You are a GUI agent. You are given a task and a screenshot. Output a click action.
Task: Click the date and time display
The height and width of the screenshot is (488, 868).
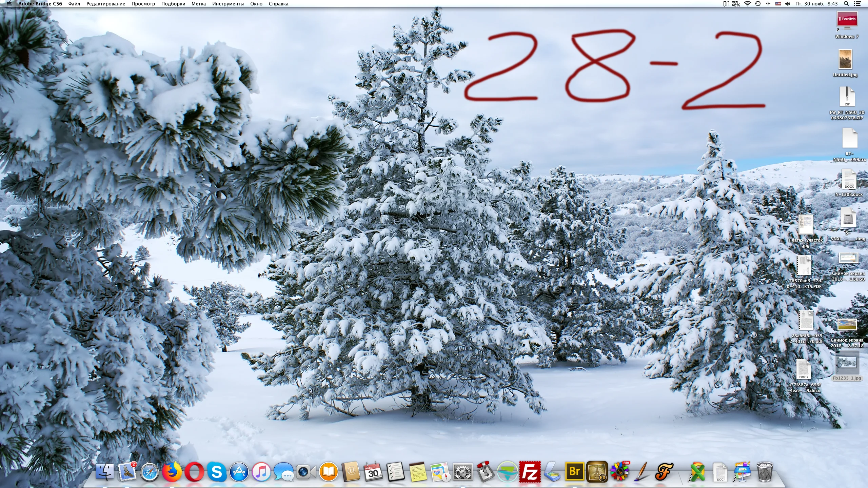pyautogui.click(x=816, y=4)
